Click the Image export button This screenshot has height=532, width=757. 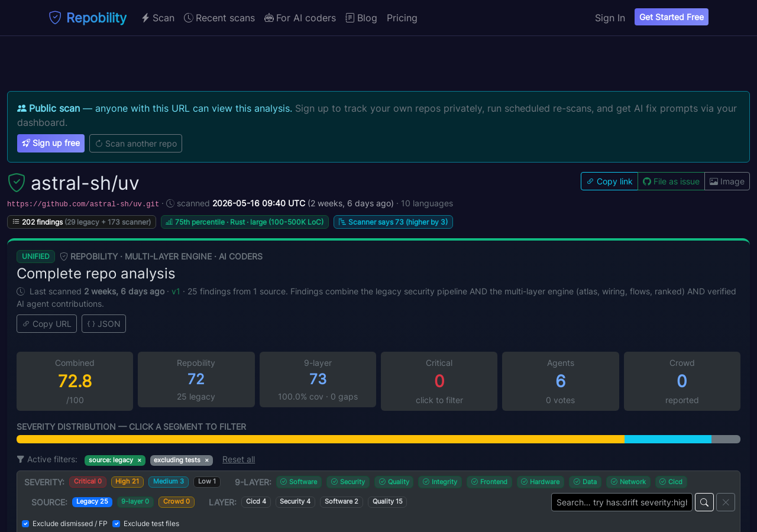(727, 181)
